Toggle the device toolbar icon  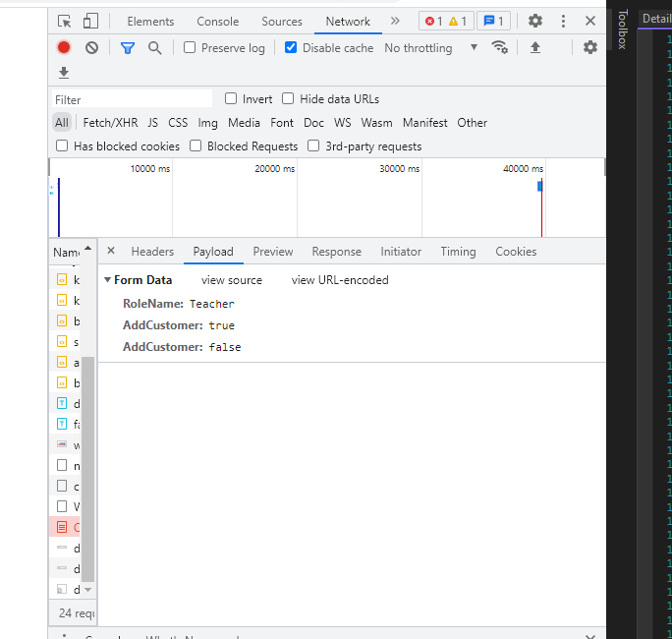90,22
